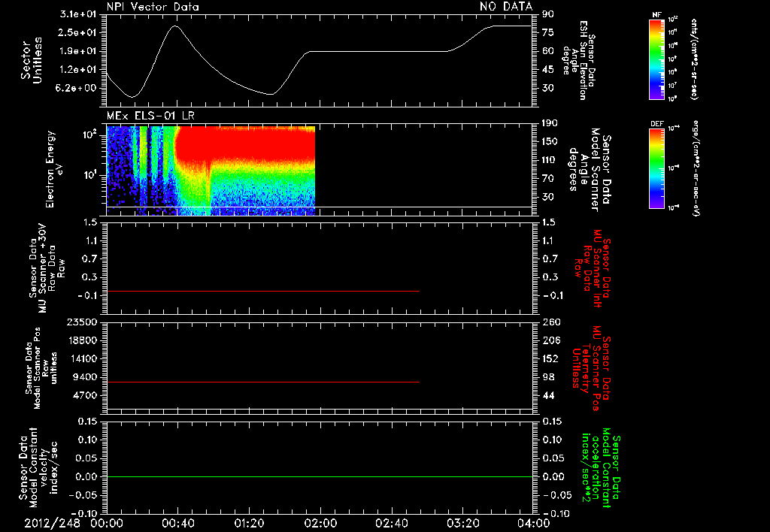Click the '98' Telemetry axis value

548,377
